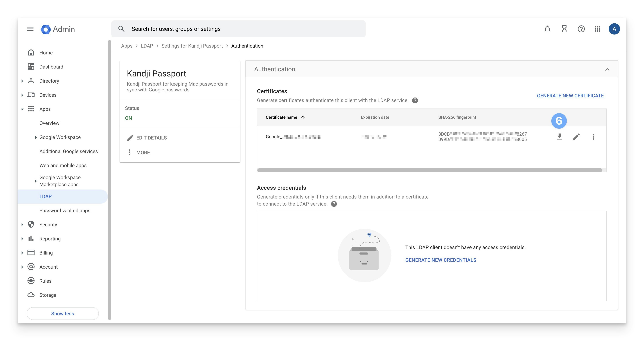Click help icon next to Certificates description
This screenshot has height=341, width=644.
415,100
